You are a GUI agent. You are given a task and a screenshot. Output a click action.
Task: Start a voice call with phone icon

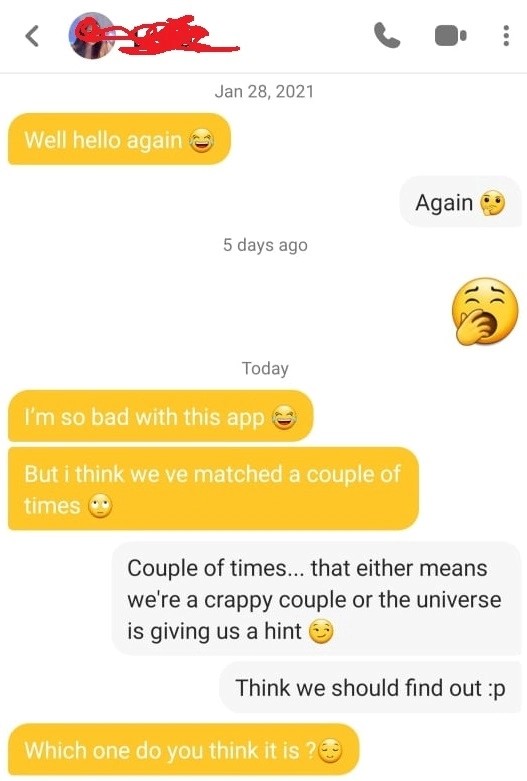coord(387,35)
